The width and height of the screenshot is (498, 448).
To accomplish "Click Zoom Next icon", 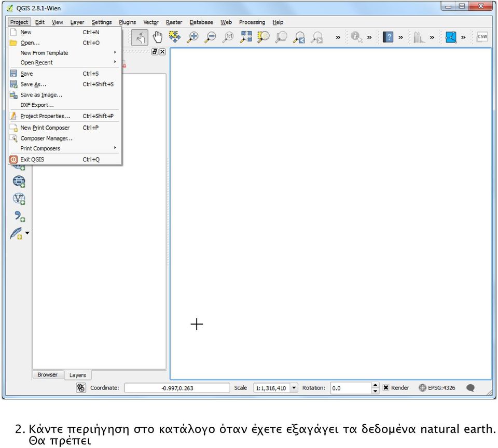I will (x=316, y=37).
